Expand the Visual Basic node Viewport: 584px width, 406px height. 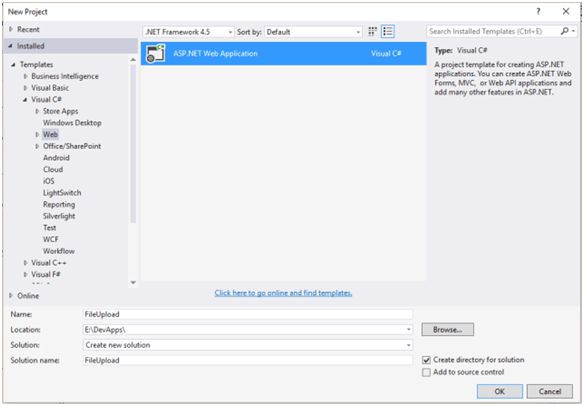(25, 88)
